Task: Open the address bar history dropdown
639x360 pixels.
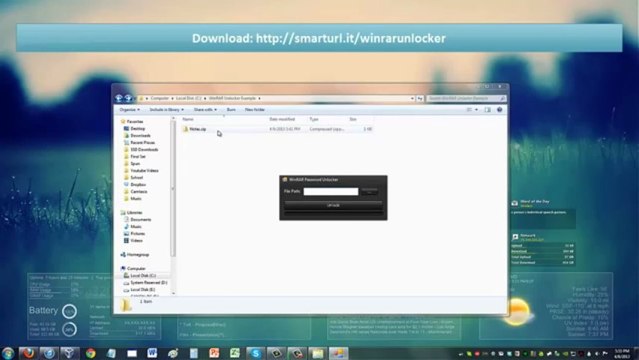Action: pos(412,99)
